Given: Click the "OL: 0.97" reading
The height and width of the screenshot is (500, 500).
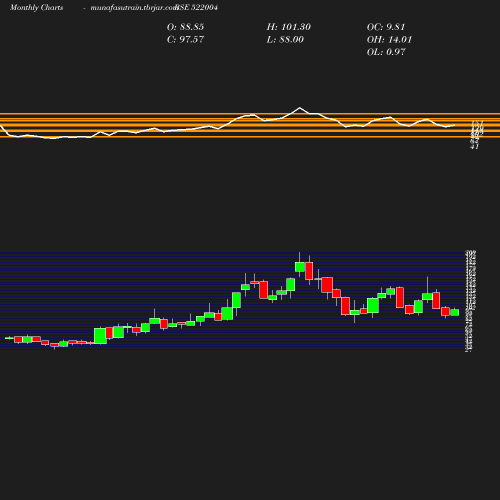Looking at the screenshot, I should coord(386,52).
